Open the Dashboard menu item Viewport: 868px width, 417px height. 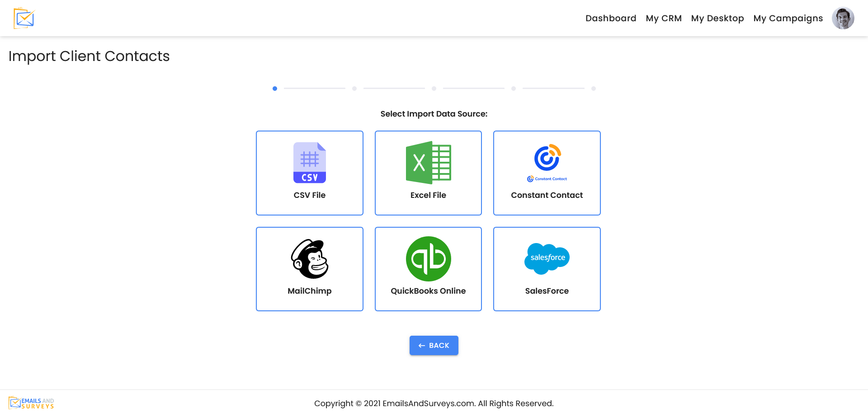[x=611, y=18]
